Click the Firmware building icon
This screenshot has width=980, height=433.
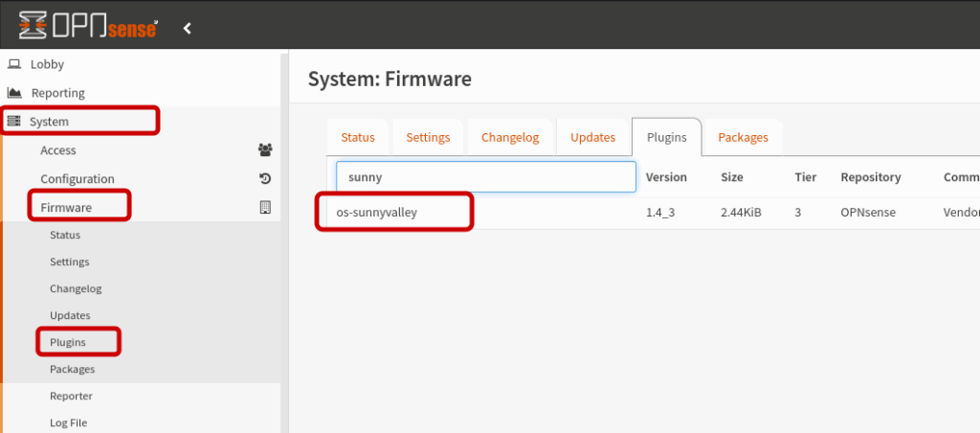(265, 207)
